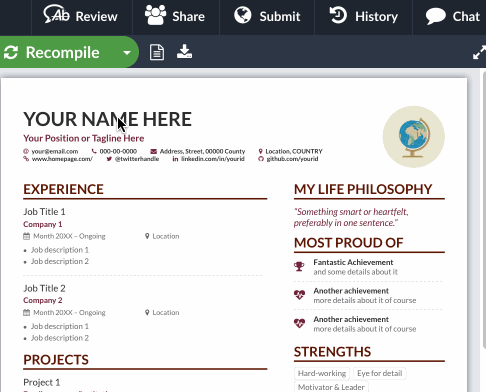Download the PDF with download icon
Screen dimensions: 486x392
[184, 52]
